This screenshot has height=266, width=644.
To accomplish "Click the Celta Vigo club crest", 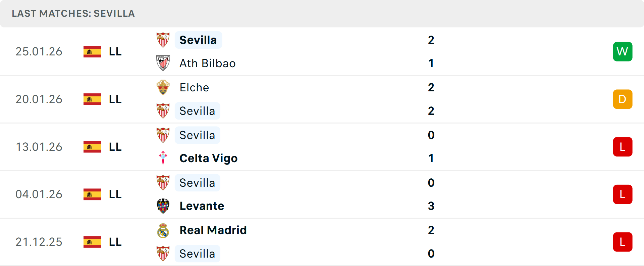I will click(x=163, y=158).
